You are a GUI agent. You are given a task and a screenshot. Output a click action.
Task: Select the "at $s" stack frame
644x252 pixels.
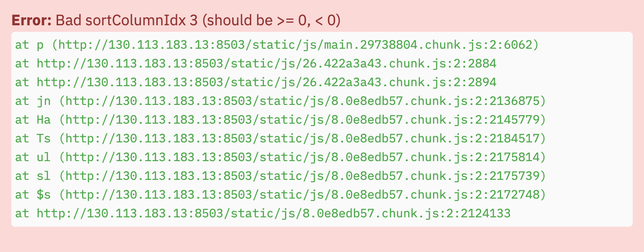coord(281,195)
